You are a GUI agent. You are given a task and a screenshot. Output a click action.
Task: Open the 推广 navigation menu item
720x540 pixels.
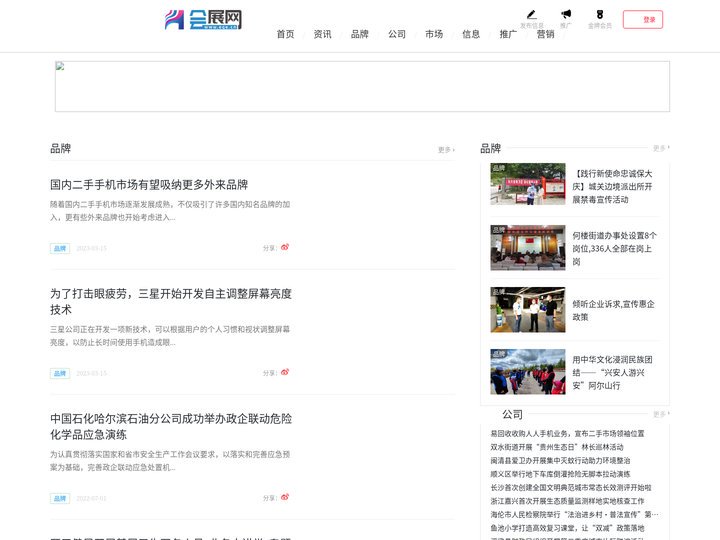[x=508, y=34]
